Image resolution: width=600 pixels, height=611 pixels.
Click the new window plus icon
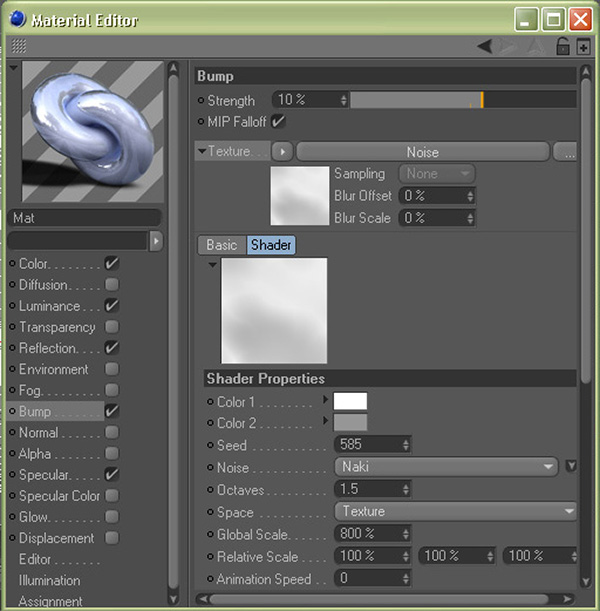coord(583,46)
